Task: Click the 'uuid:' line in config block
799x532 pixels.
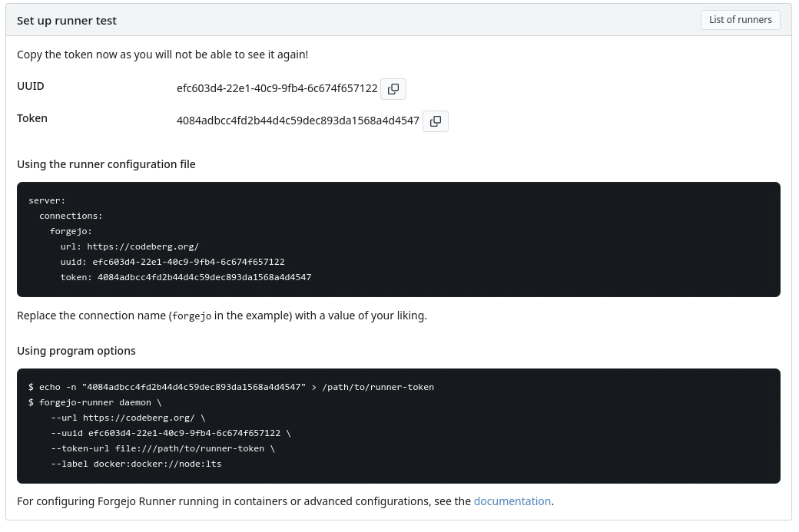Action: (x=172, y=262)
